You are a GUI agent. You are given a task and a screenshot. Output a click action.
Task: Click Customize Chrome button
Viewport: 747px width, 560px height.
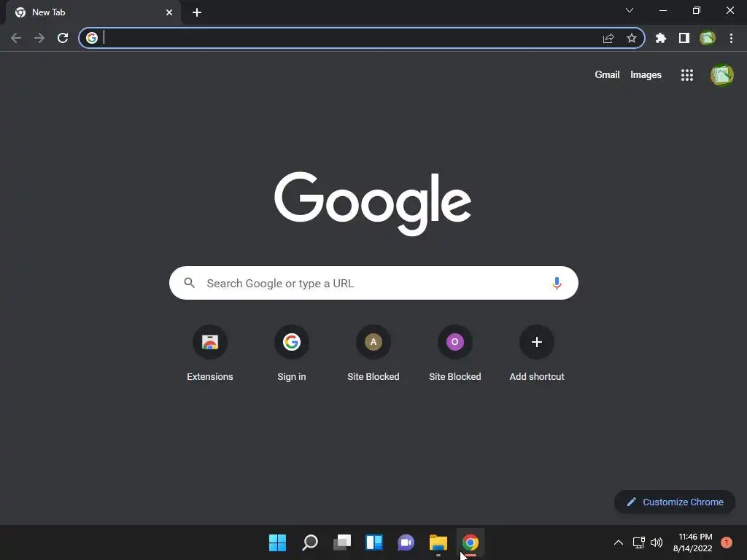675,502
